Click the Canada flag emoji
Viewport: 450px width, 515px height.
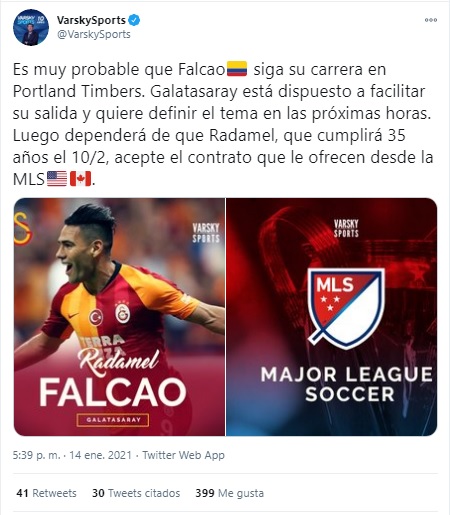point(80,179)
